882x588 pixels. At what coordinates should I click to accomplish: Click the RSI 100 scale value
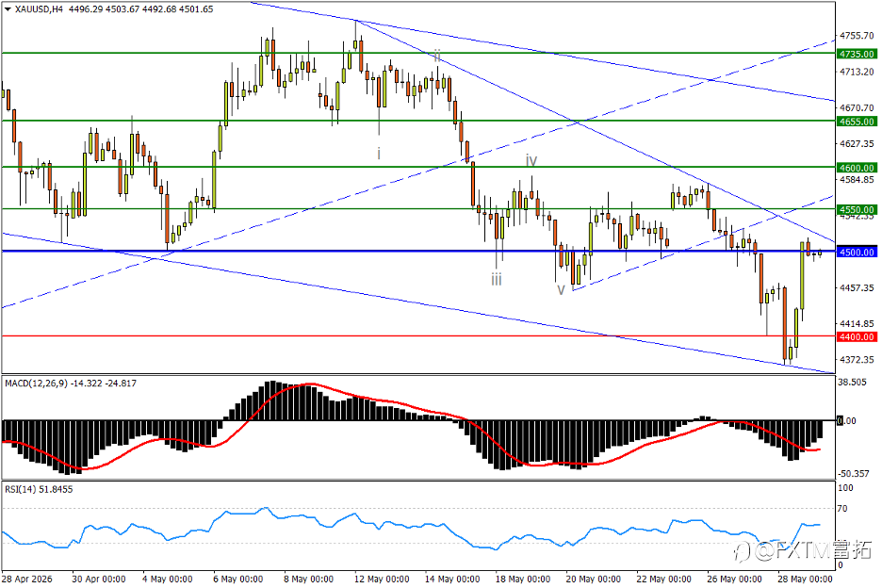(845, 488)
